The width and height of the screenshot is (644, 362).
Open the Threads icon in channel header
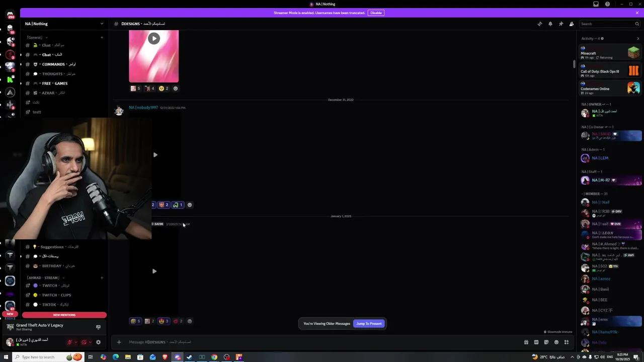pos(539,24)
